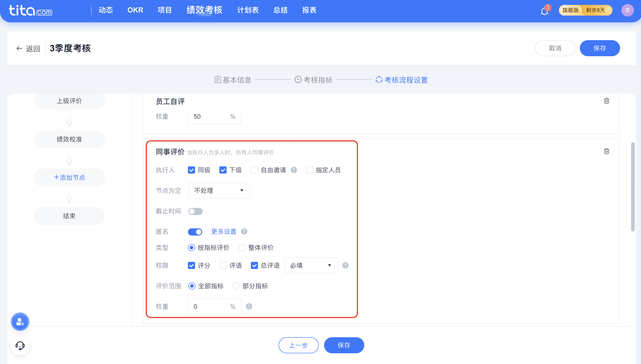Select the 按指标评价 radio button

[x=191, y=248]
